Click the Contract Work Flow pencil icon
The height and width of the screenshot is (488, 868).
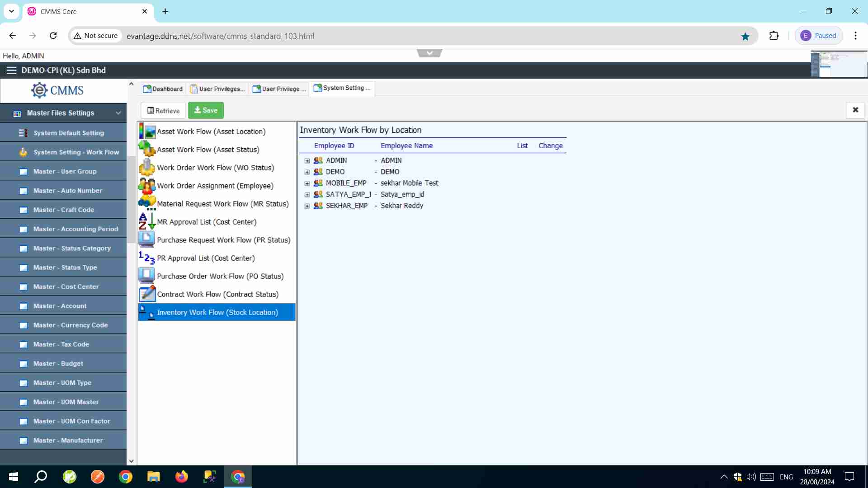click(x=147, y=294)
